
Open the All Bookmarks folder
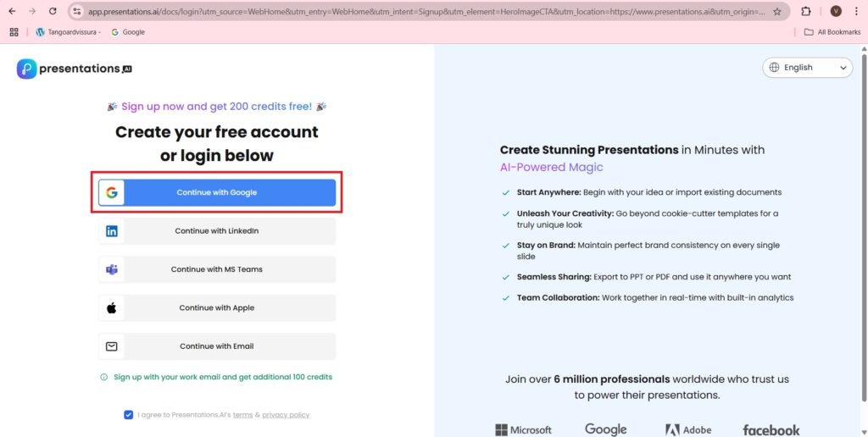832,32
